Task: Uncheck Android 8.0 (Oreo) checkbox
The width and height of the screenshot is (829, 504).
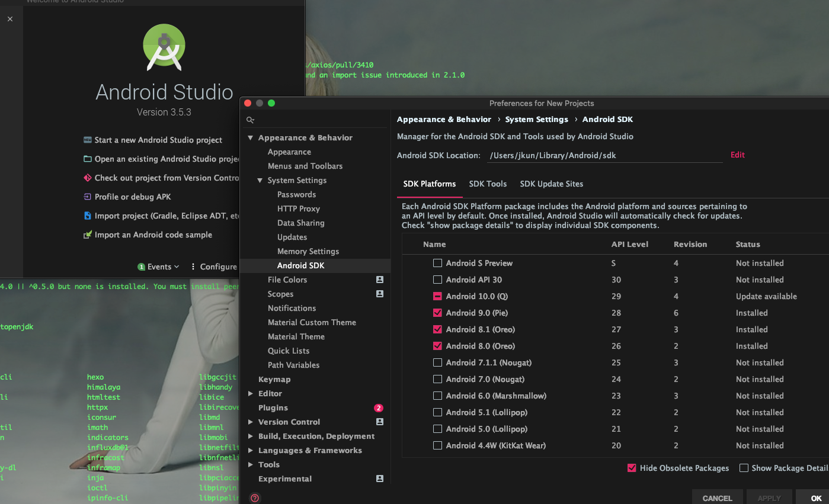Action: [437, 346]
